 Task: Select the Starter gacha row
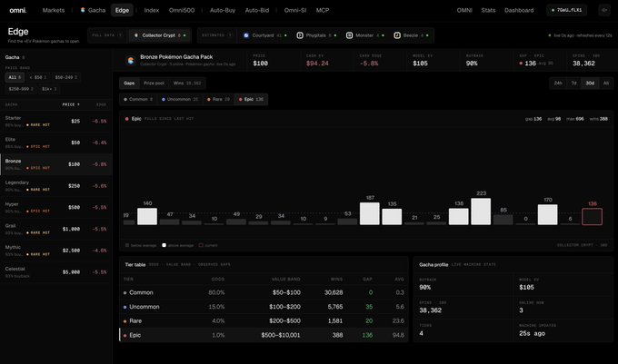click(x=56, y=122)
